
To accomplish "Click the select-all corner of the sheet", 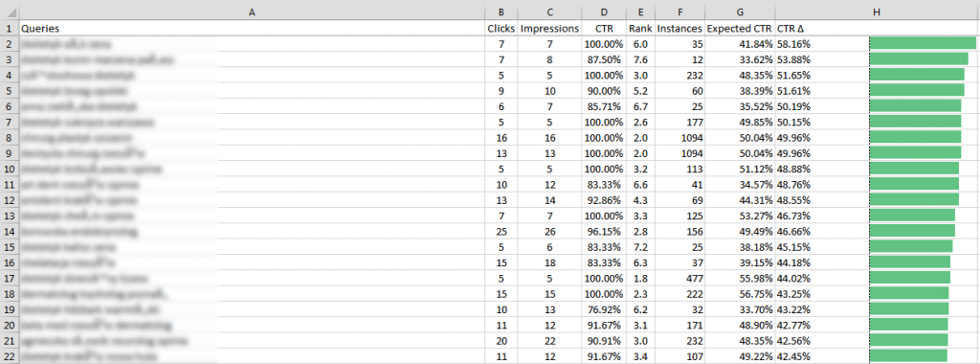I will point(9,11).
